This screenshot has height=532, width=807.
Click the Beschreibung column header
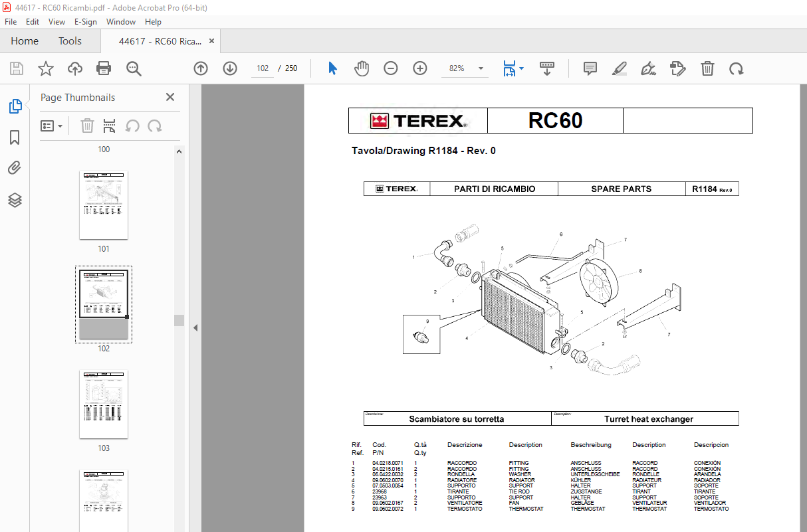(591, 445)
